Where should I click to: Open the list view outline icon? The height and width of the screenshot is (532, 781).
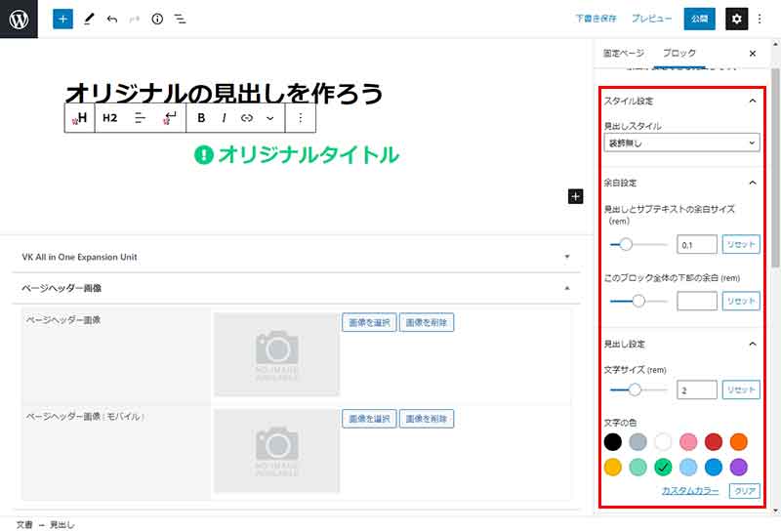point(181,19)
